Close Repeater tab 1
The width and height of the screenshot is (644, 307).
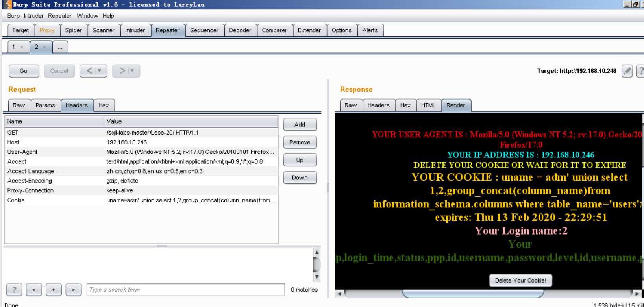pyautogui.click(x=22, y=47)
